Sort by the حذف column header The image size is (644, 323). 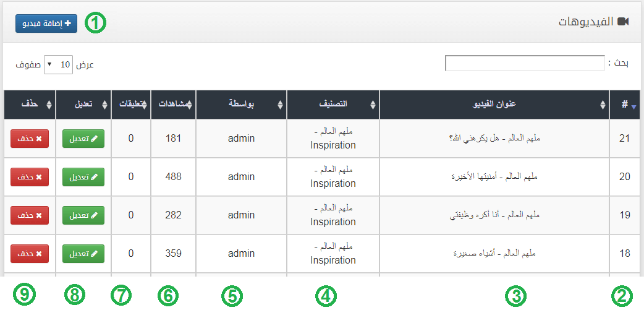point(30,105)
